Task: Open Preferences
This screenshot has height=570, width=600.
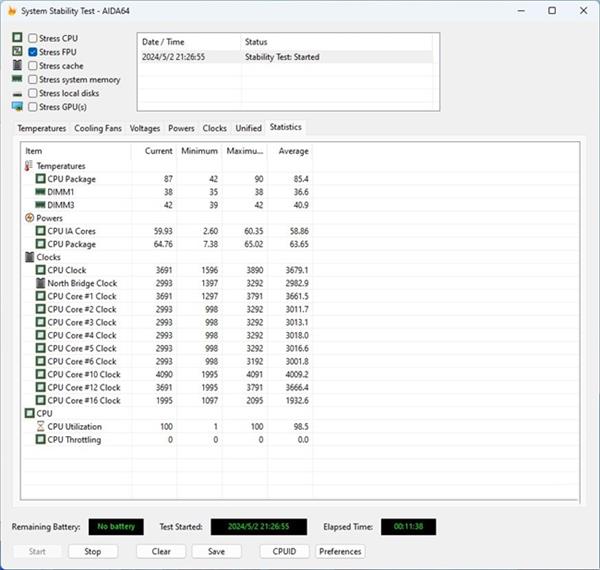Action: coord(340,551)
